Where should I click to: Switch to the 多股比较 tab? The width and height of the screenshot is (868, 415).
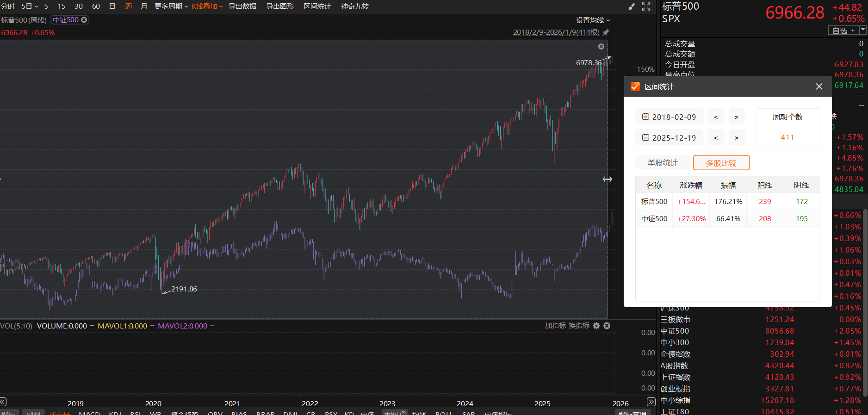pyautogui.click(x=721, y=163)
